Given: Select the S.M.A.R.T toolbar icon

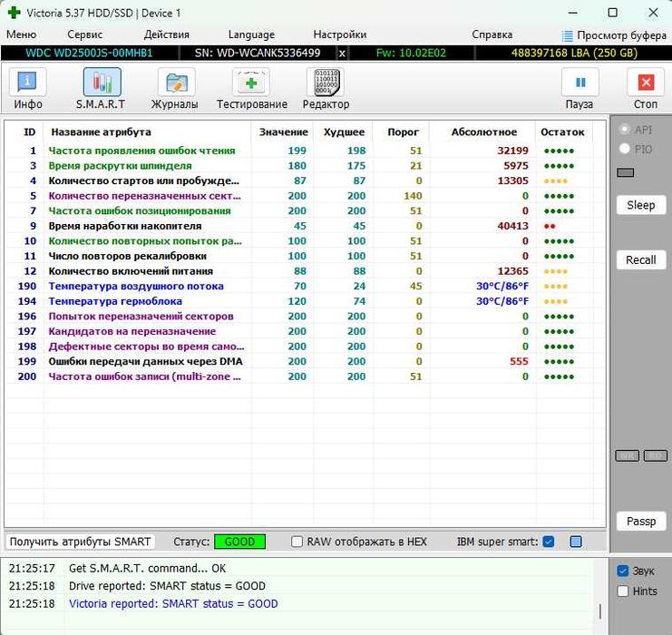Looking at the screenshot, I should [102, 83].
